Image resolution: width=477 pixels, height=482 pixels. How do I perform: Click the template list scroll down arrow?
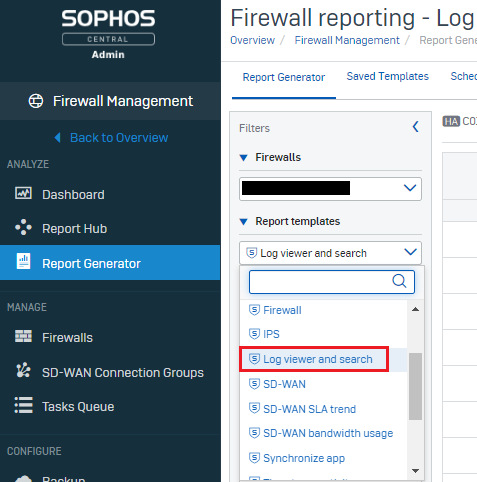click(x=415, y=471)
